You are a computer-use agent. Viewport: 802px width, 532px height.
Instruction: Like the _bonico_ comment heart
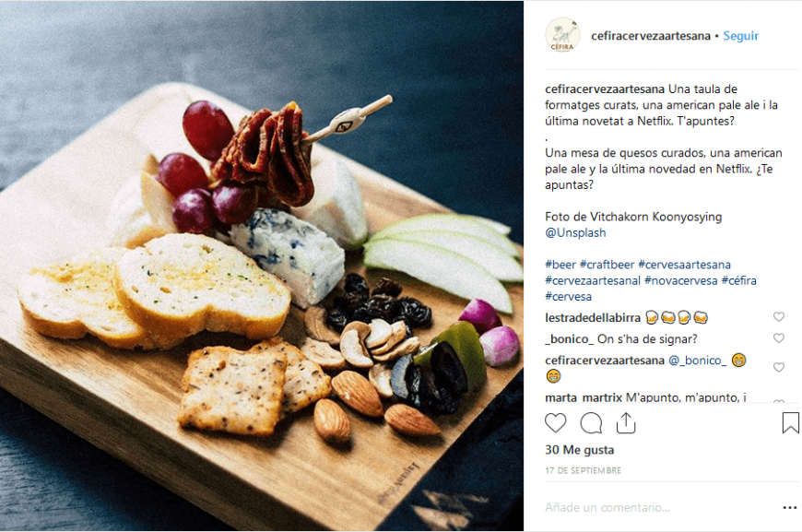[x=778, y=338]
